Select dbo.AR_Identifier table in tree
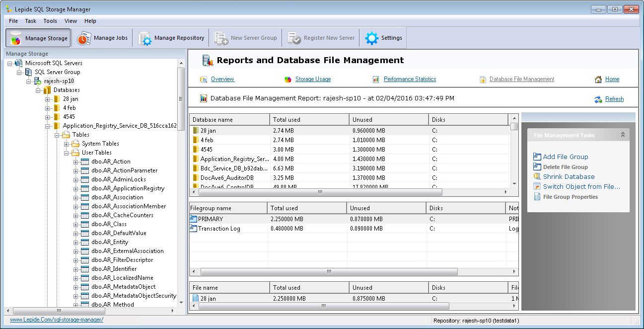This screenshot has width=644, height=329. click(x=114, y=269)
